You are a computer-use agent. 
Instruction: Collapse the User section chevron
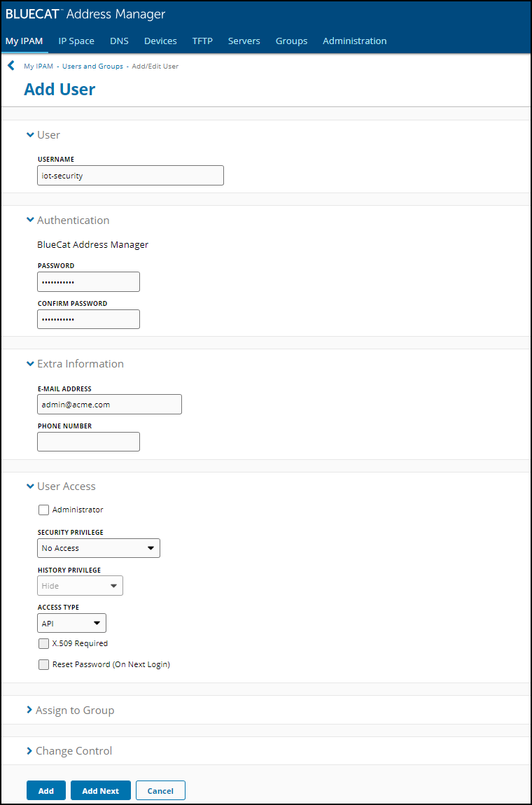click(30, 134)
